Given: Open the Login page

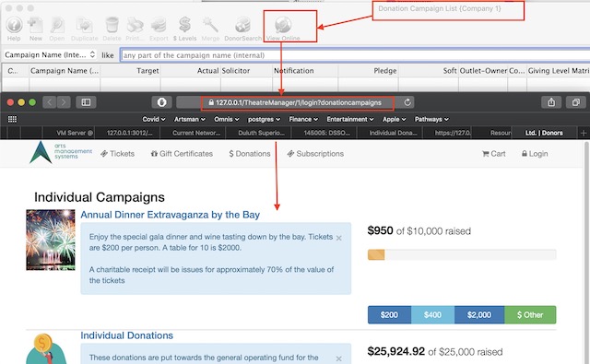Looking at the screenshot, I should pos(535,153).
